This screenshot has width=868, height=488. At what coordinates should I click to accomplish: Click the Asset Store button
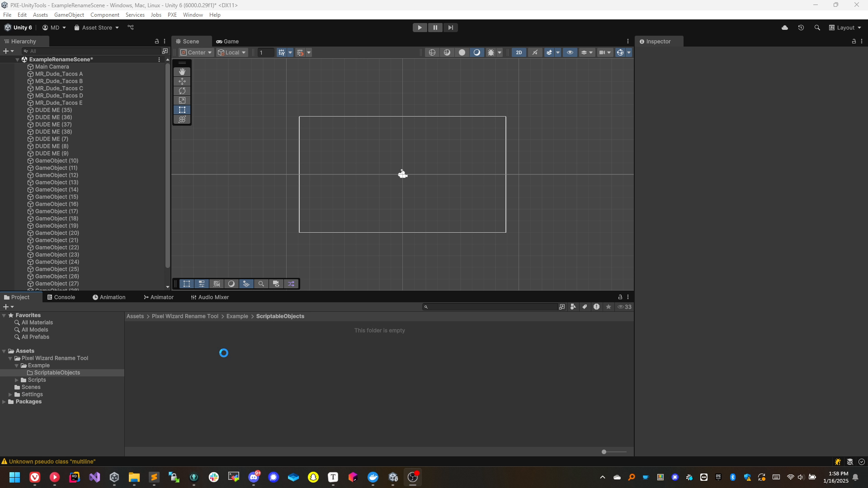pyautogui.click(x=97, y=28)
